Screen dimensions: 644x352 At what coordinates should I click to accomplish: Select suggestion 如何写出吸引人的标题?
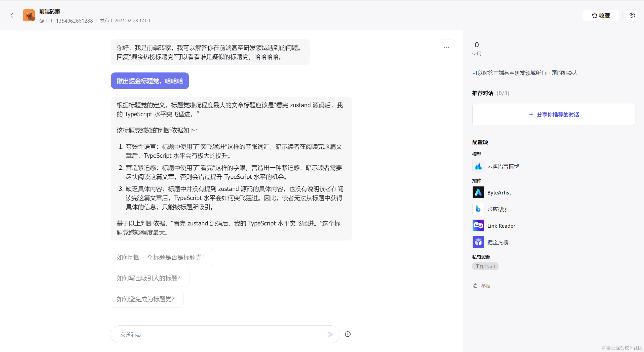point(150,278)
